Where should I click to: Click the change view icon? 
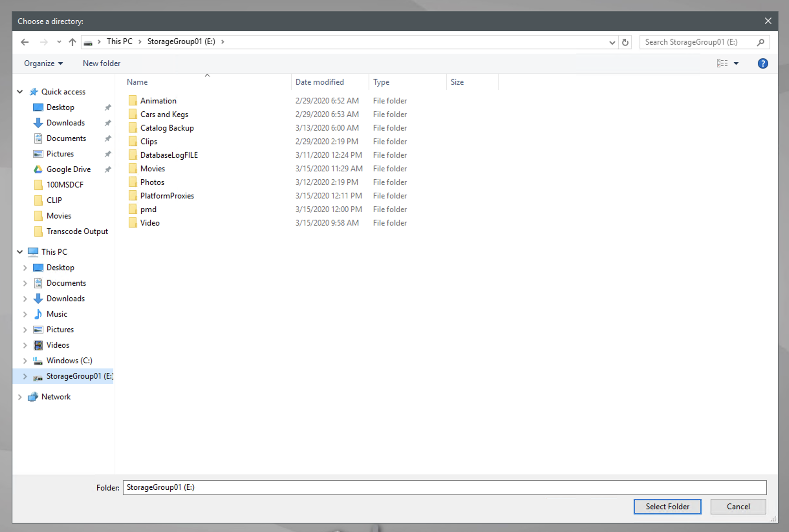point(722,63)
